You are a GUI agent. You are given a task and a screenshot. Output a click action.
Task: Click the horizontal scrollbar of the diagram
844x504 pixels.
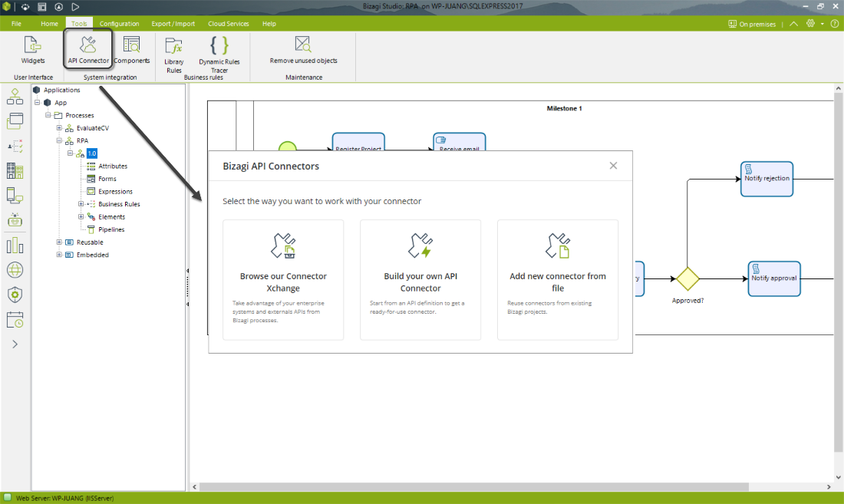473,487
